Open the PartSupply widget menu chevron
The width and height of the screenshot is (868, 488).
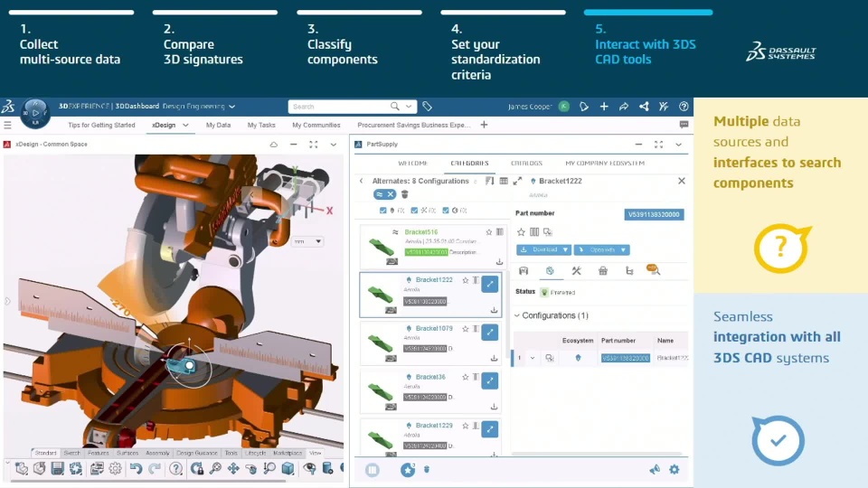pyautogui.click(x=678, y=145)
